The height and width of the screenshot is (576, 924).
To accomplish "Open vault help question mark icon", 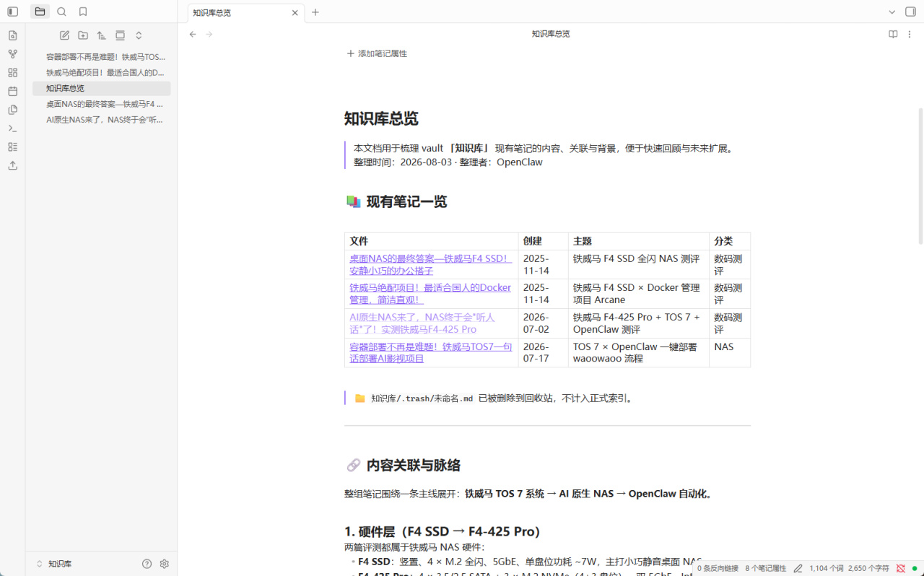I will point(147,564).
